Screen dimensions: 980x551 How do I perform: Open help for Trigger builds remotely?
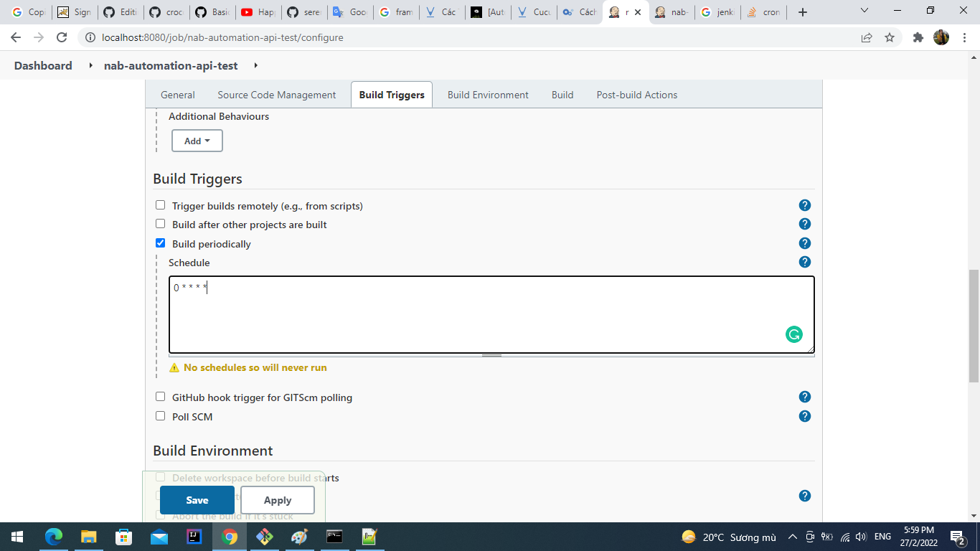tap(805, 205)
